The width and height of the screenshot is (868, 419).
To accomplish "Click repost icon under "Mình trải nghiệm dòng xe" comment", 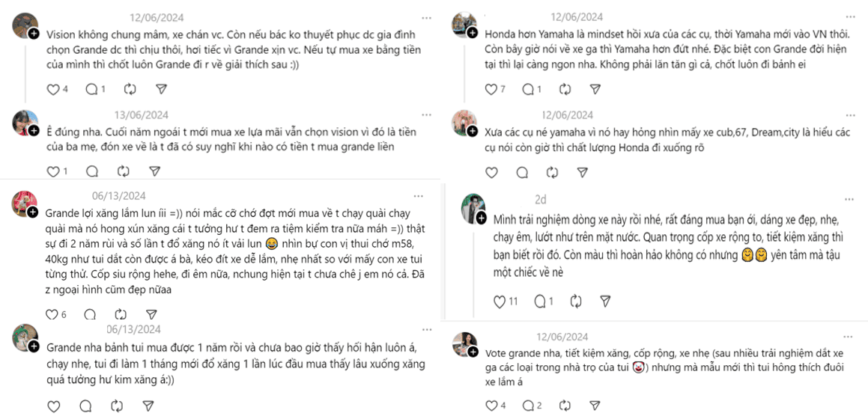I will [575, 302].
